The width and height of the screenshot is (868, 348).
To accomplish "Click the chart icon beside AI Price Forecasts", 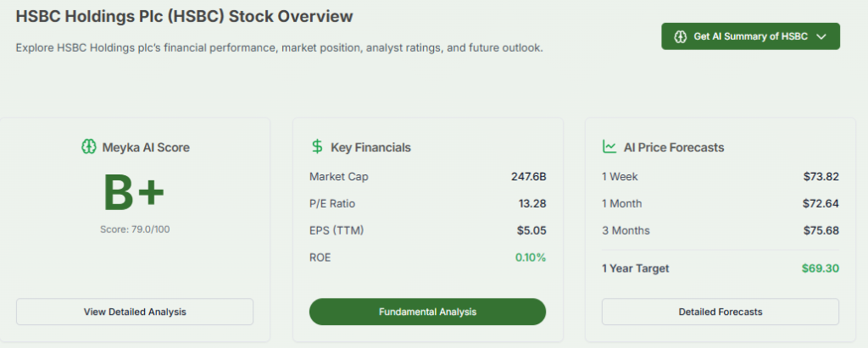I will click(x=609, y=147).
